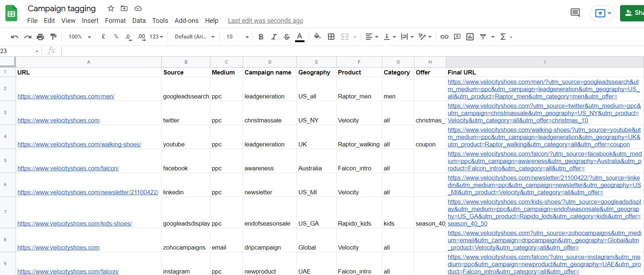Image resolution: width=644 pixels, height=275 pixels.
Task: Expand the Default font family dropdown
Action: point(194,37)
